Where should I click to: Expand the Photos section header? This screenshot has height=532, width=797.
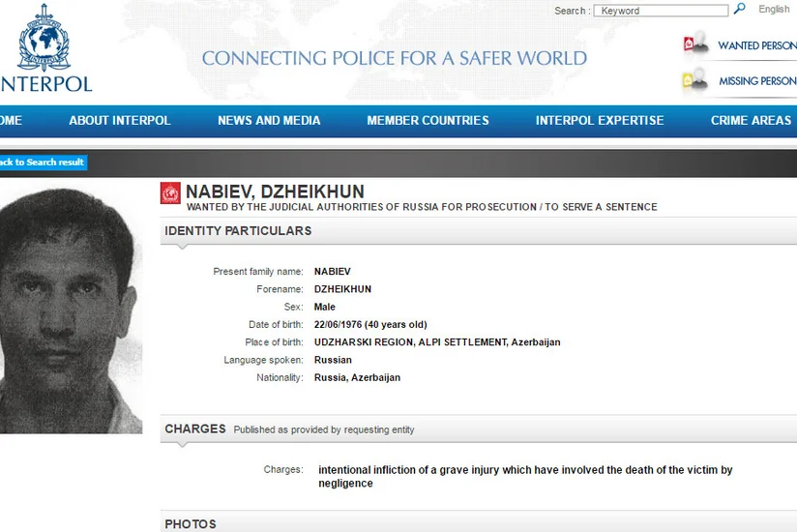[x=191, y=523]
